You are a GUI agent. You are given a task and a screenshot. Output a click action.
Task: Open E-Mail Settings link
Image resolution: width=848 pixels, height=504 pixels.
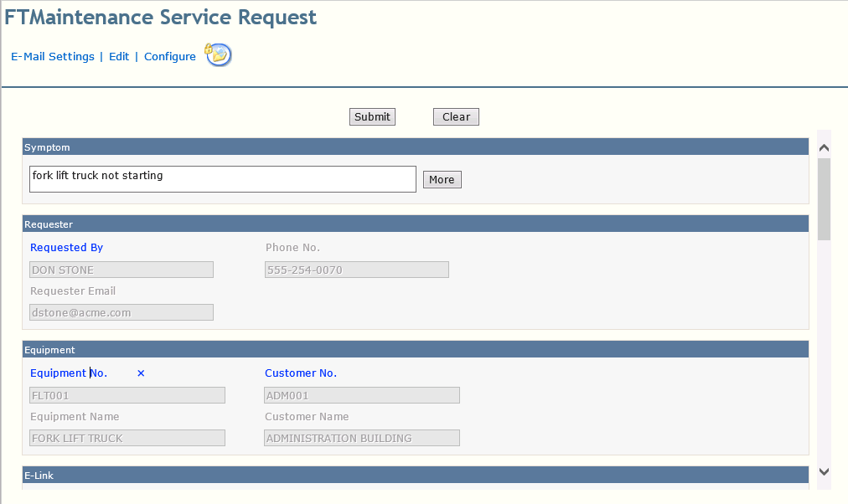click(53, 56)
